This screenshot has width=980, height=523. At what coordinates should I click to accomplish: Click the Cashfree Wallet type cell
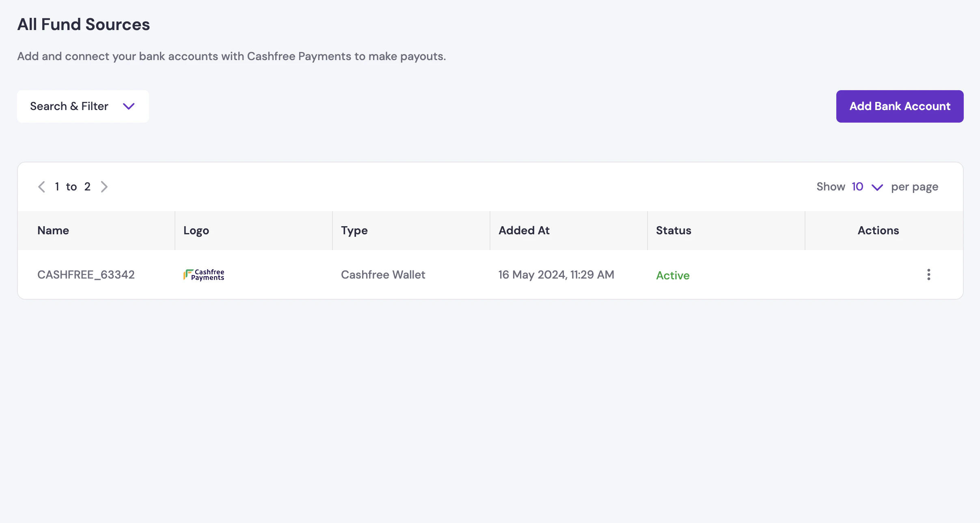tap(383, 275)
